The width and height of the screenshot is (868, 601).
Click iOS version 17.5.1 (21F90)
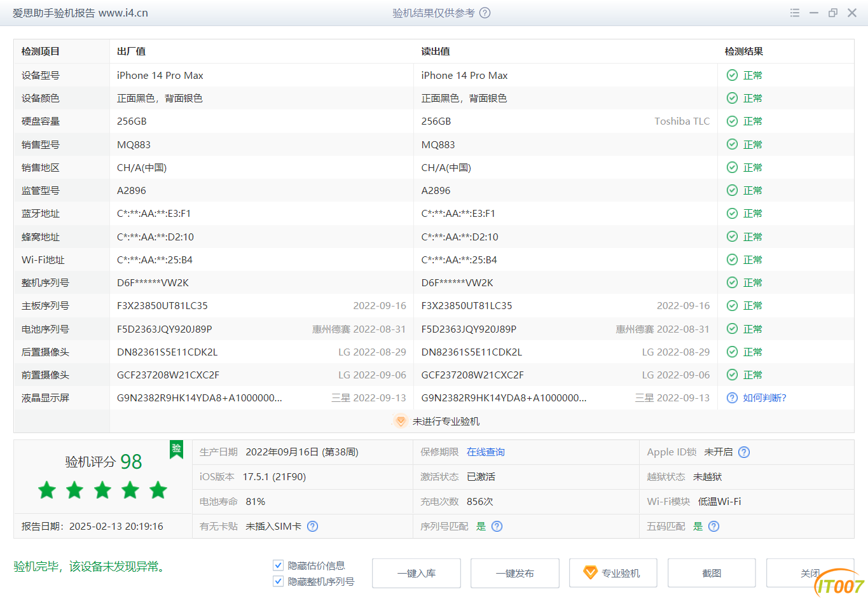point(274,477)
